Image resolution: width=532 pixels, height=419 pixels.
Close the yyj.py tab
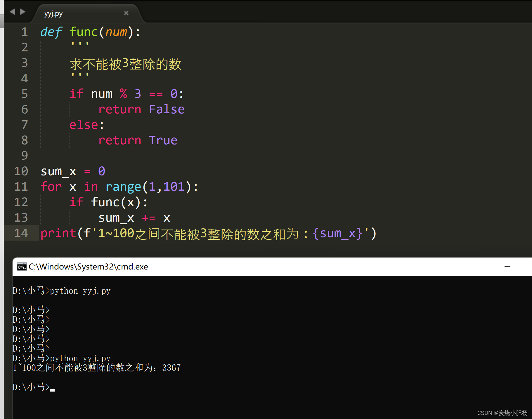(x=126, y=13)
